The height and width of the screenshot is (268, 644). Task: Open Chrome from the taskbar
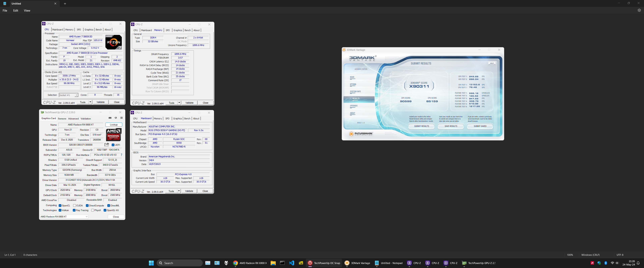(235, 263)
